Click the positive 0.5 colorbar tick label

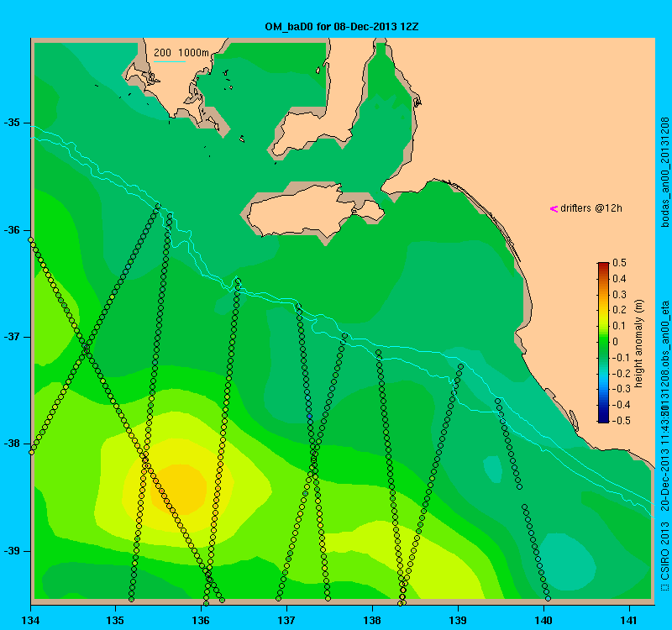point(619,263)
